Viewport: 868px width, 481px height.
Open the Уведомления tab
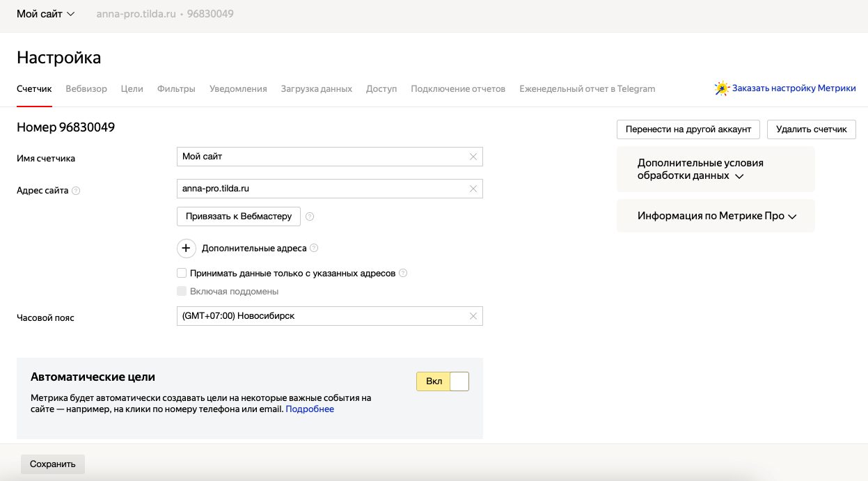pyautogui.click(x=238, y=88)
